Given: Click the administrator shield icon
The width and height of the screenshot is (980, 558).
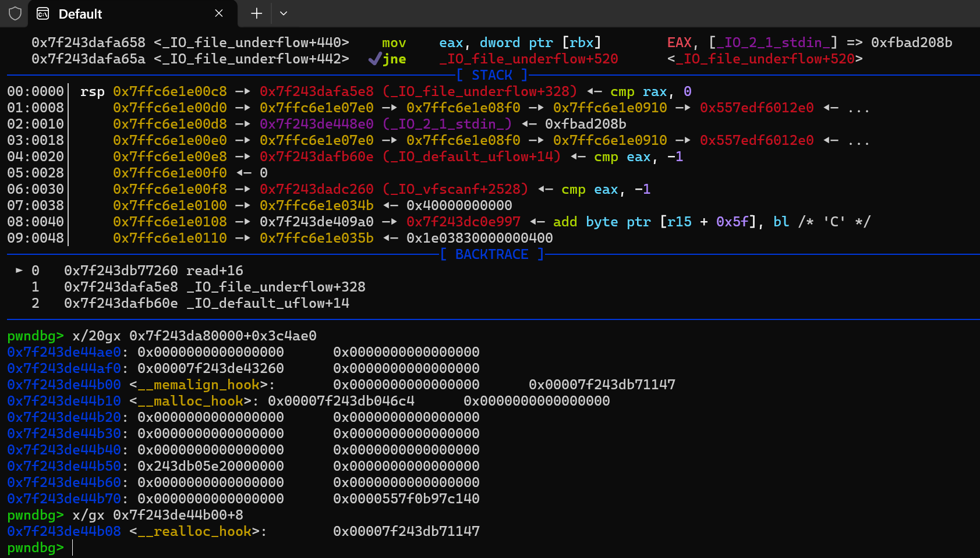Looking at the screenshot, I should click(x=15, y=13).
